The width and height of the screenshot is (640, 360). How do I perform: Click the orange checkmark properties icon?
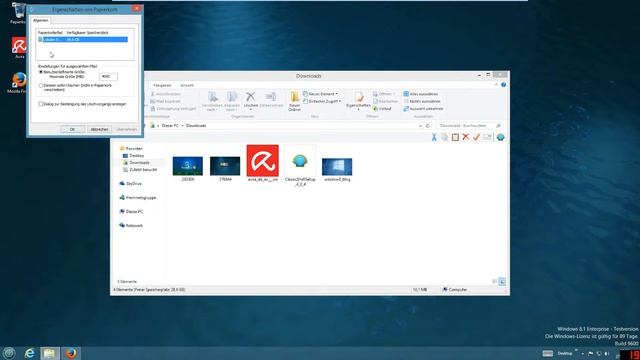(x=476, y=138)
